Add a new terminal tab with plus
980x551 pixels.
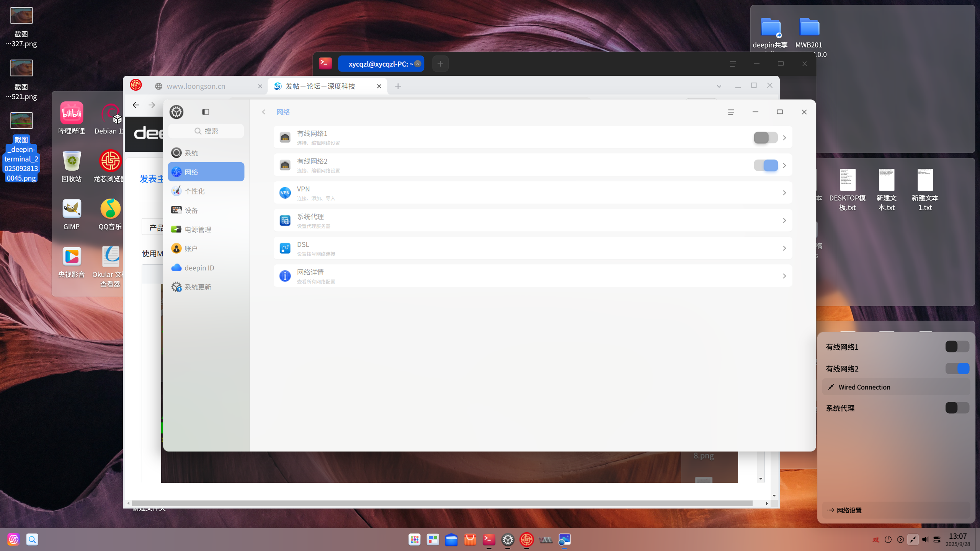[x=440, y=64]
